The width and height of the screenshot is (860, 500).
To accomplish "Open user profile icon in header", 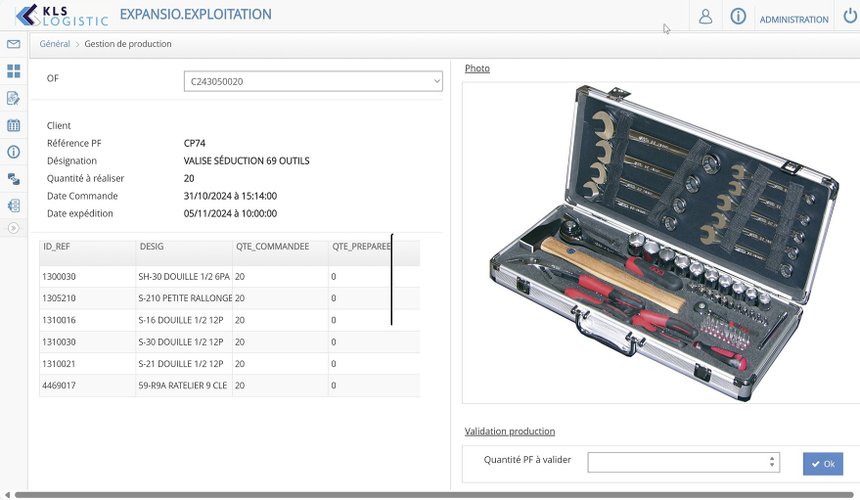I will (x=705, y=16).
